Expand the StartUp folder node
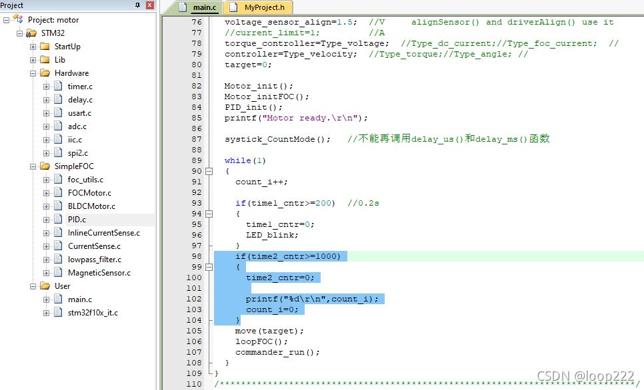The width and height of the screenshot is (644, 390). [33, 46]
